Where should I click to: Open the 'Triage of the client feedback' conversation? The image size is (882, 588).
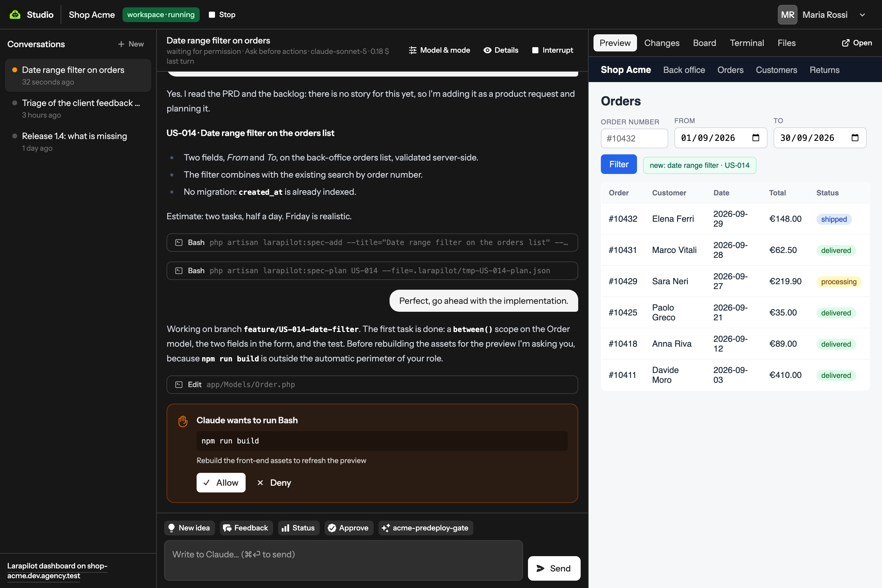click(x=78, y=108)
